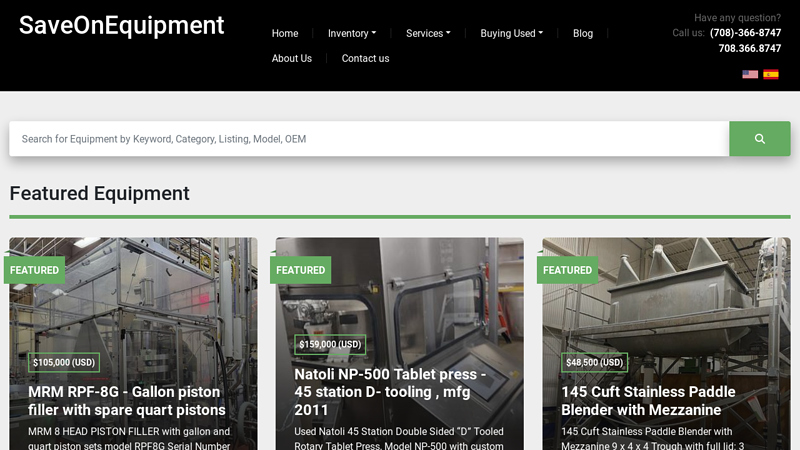Expand the Services dropdown menu
This screenshot has width=800, height=450.
tap(428, 33)
